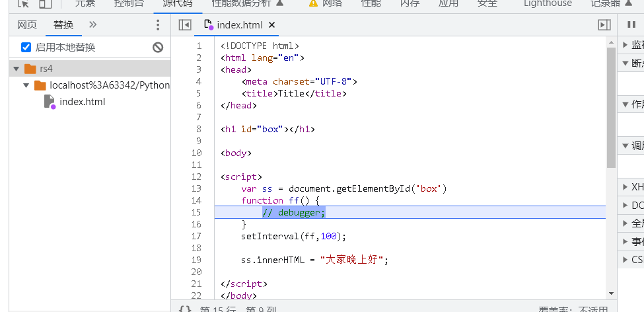The width and height of the screenshot is (644, 312).
Task: Click the "大家晚上好" string literal
Action: click(351, 260)
